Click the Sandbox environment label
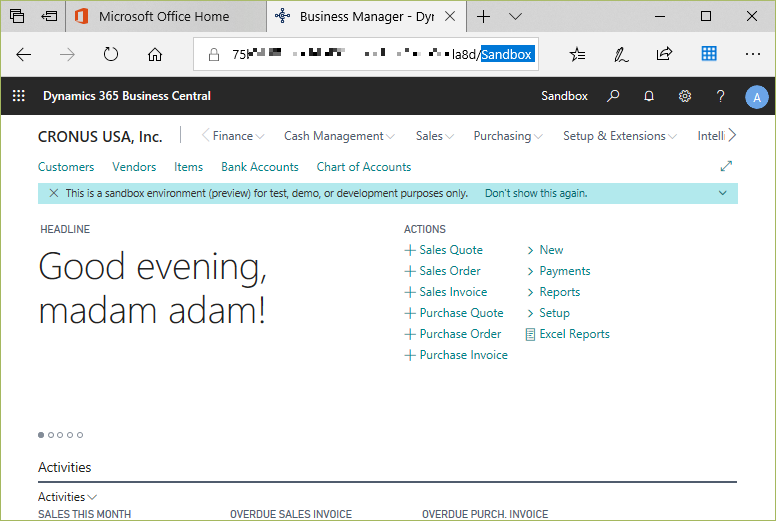Image resolution: width=776 pixels, height=521 pixels. 564,95
